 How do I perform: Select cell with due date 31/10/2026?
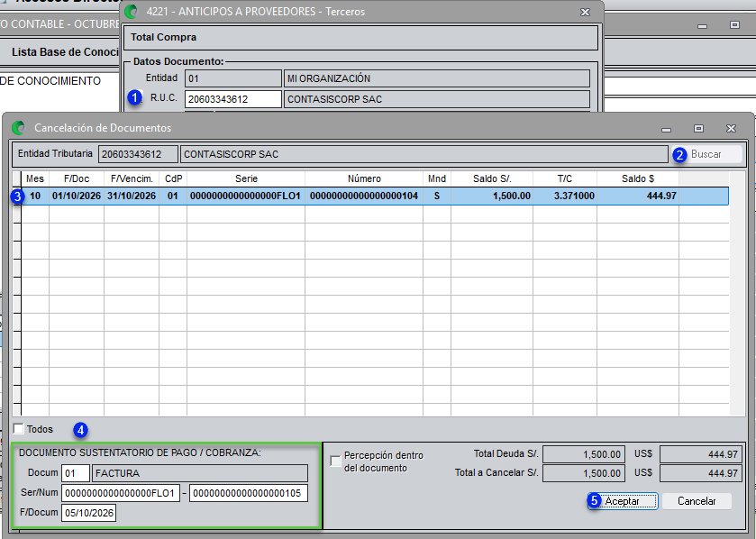click(x=132, y=196)
